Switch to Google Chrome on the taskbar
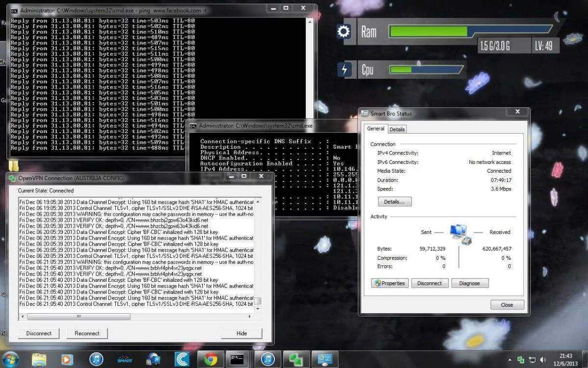The width and height of the screenshot is (588, 368). click(211, 360)
